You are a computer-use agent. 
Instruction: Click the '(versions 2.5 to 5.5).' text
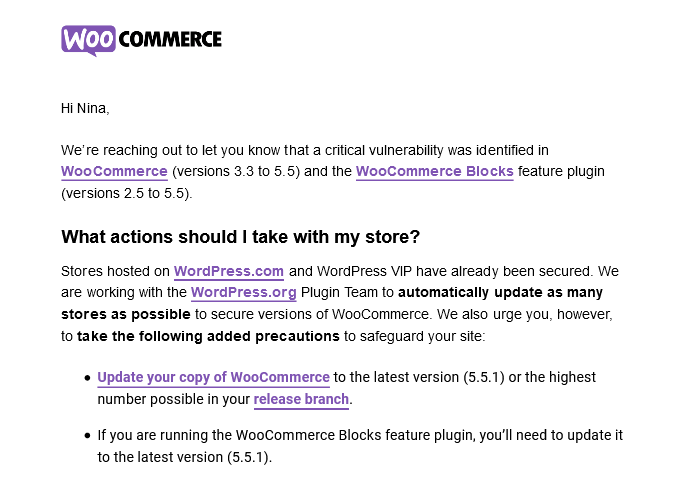click(127, 193)
